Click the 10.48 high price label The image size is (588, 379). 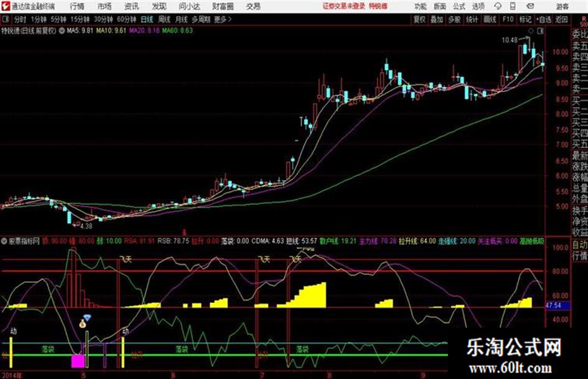coord(510,40)
